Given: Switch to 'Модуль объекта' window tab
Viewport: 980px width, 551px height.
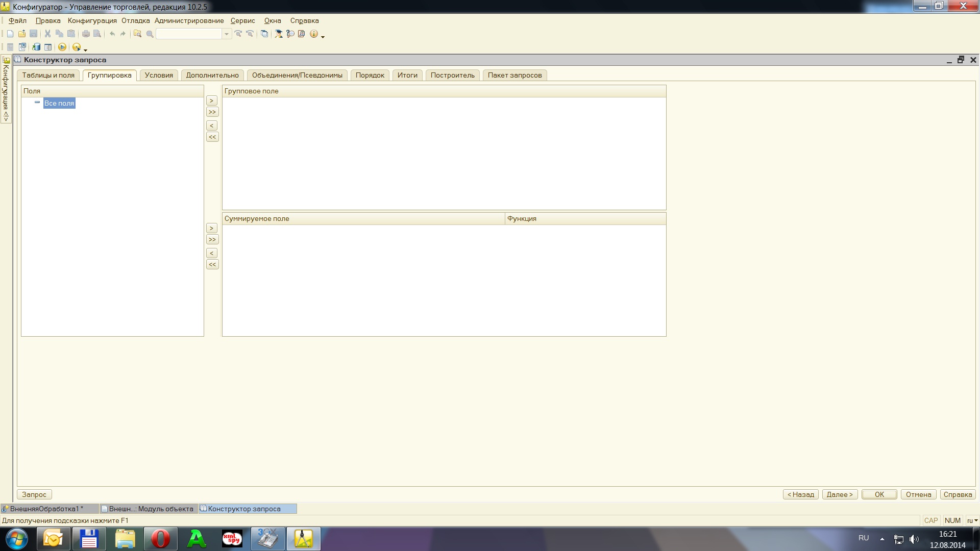Looking at the screenshot, I should click(x=148, y=509).
